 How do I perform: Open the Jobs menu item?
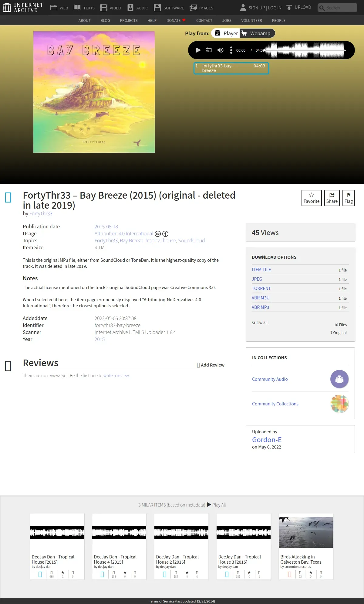pyautogui.click(x=227, y=20)
